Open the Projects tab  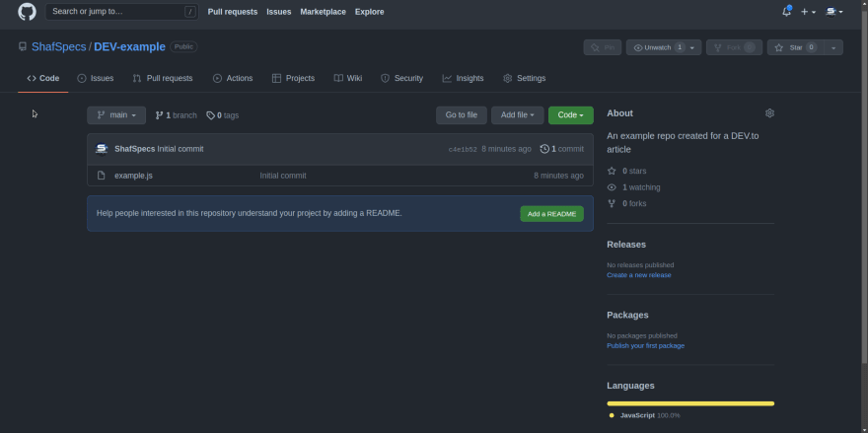click(293, 79)
